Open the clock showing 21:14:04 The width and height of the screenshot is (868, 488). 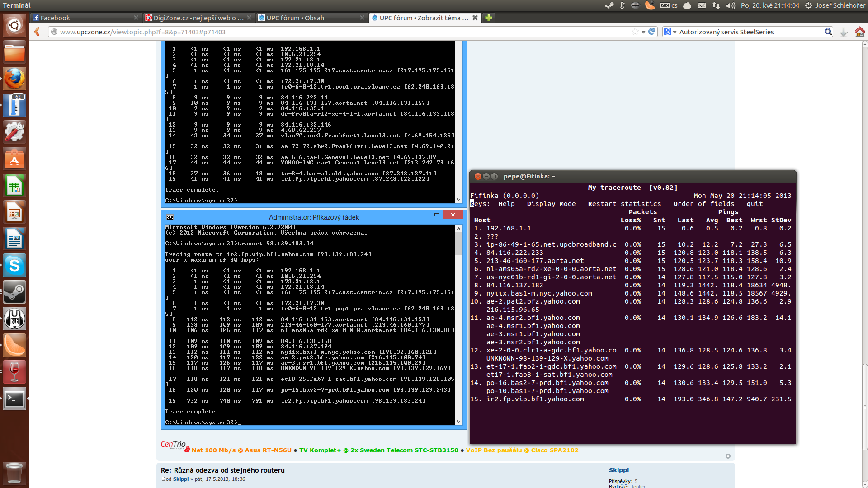click(770, 5)
